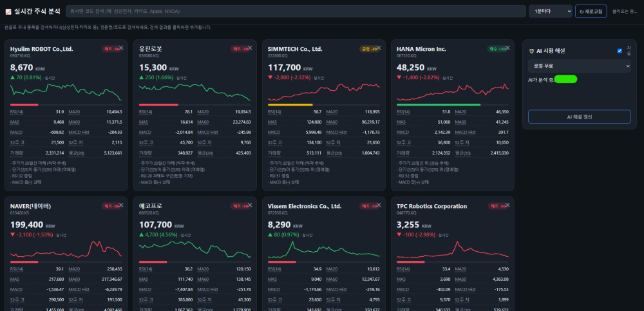Close the SIMMTECH Co., Ltd. card
Viewport: 644px width, 311px height.
pyautogui.click(x=379, y=48)
